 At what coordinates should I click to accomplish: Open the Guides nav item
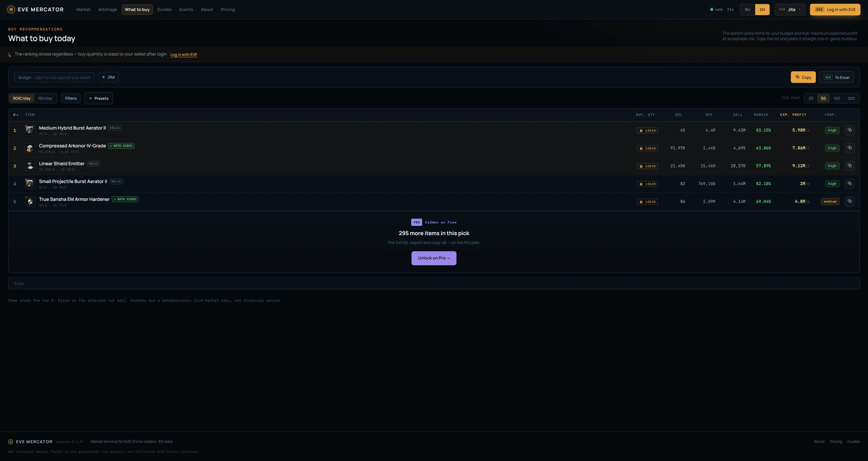click(x=164, y=10)
